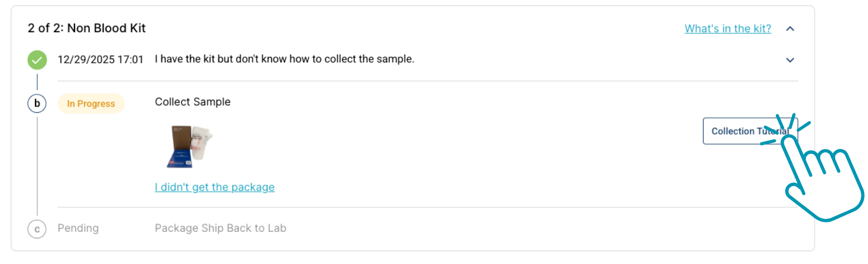Select the "Collect Sample" step title

pos(192,102)
